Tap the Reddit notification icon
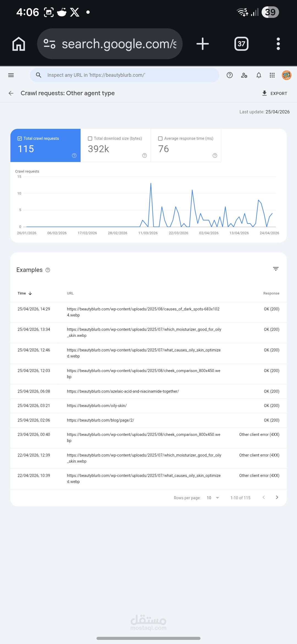The height and width of the screenshot is (644, 297). tap(62, 12)
